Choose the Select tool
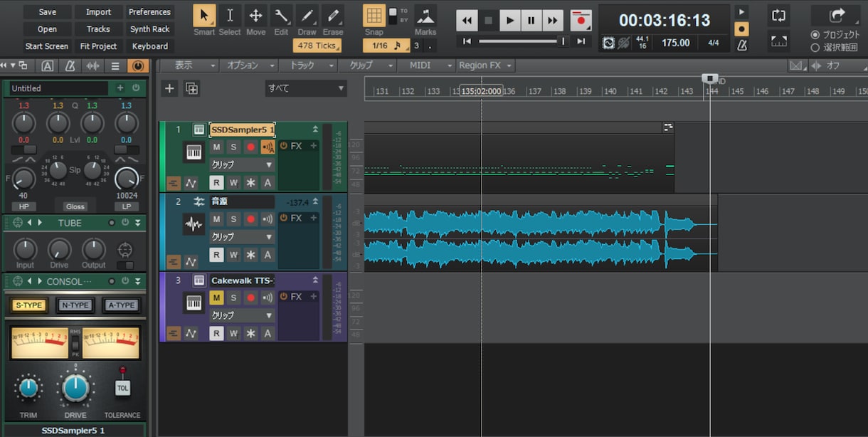The image size is (868, 437). pyautogui.click(x=230, y=16)
